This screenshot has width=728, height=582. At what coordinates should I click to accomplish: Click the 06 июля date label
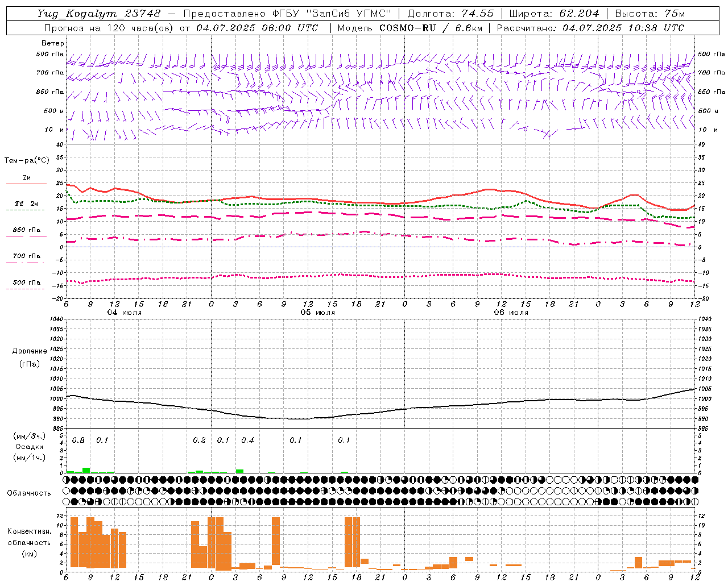pyautogui.click(x=511, y=313)
